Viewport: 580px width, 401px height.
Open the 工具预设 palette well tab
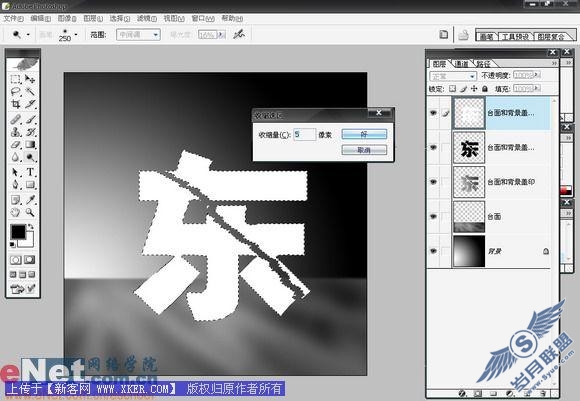pos(515,37)
